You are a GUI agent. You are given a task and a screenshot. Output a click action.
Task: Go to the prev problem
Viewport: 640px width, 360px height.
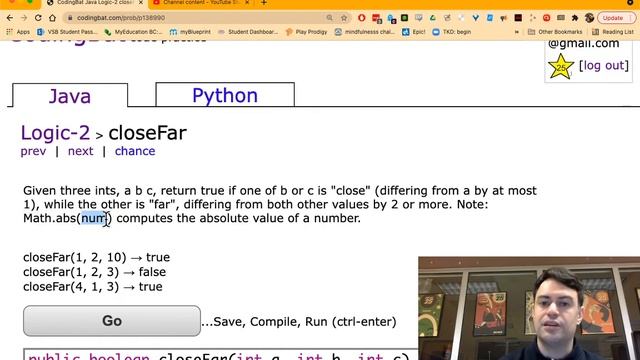[x=33, y=151]
